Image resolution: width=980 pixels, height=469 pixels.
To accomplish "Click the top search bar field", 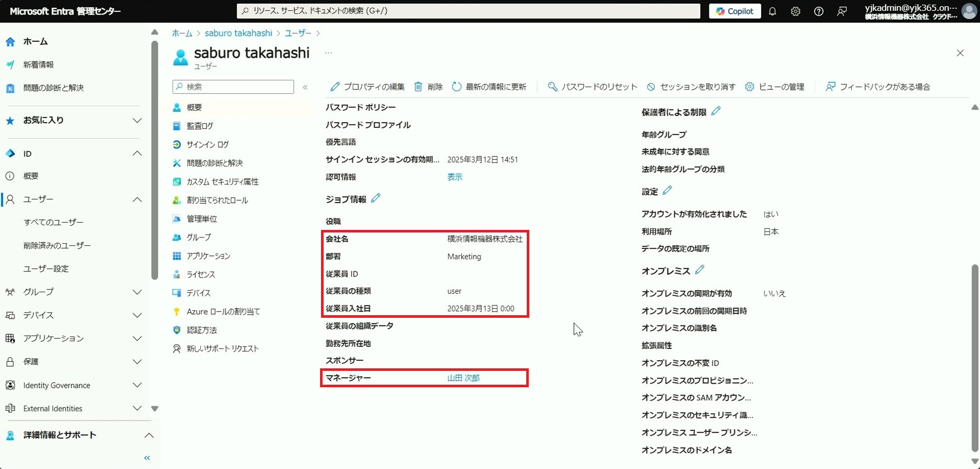I will tap(469, 11).
